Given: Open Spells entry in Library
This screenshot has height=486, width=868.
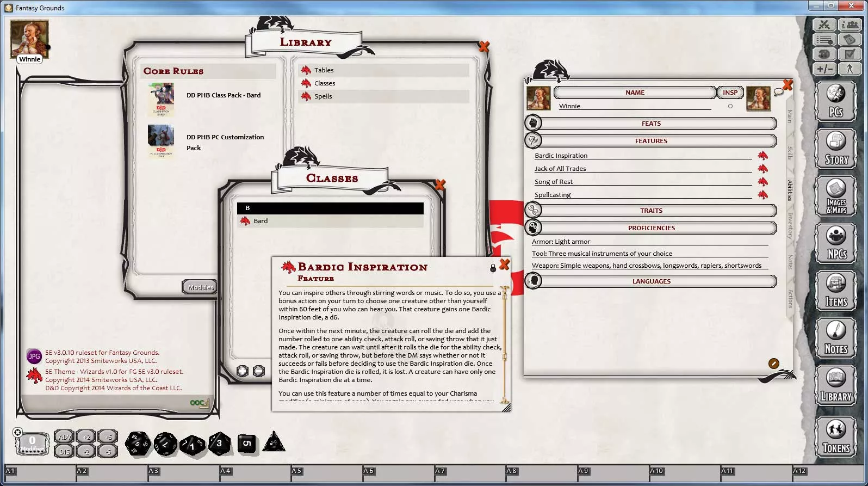Looking at the screenshot, I should click(x=383, y=96).
